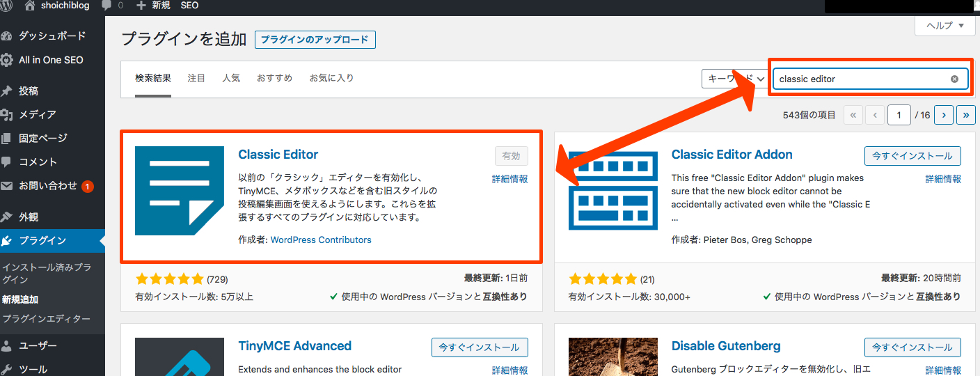Switch to the 注目 tab
Image resolution: width=980 pixels, height=376 pixels.
point(197,78)
